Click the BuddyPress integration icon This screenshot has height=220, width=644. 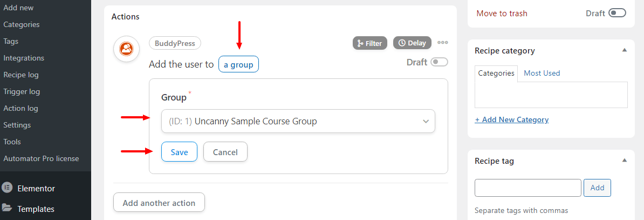coord(127,49)
